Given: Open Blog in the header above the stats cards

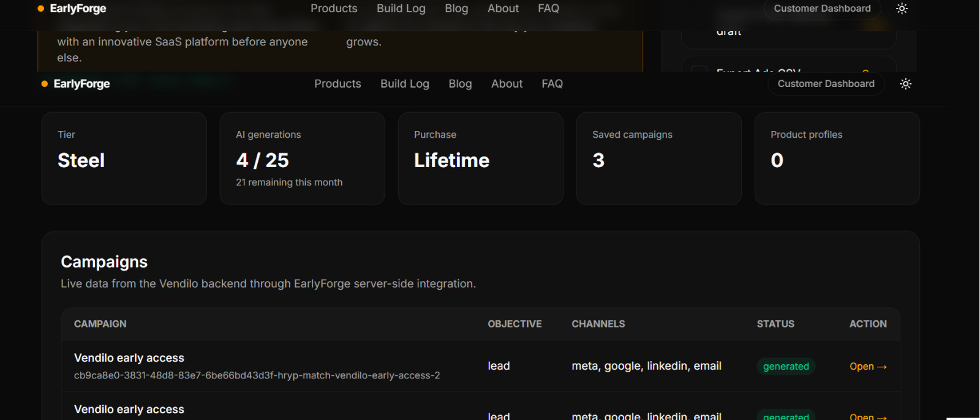Looking at the screenshot, I should 460,84.
